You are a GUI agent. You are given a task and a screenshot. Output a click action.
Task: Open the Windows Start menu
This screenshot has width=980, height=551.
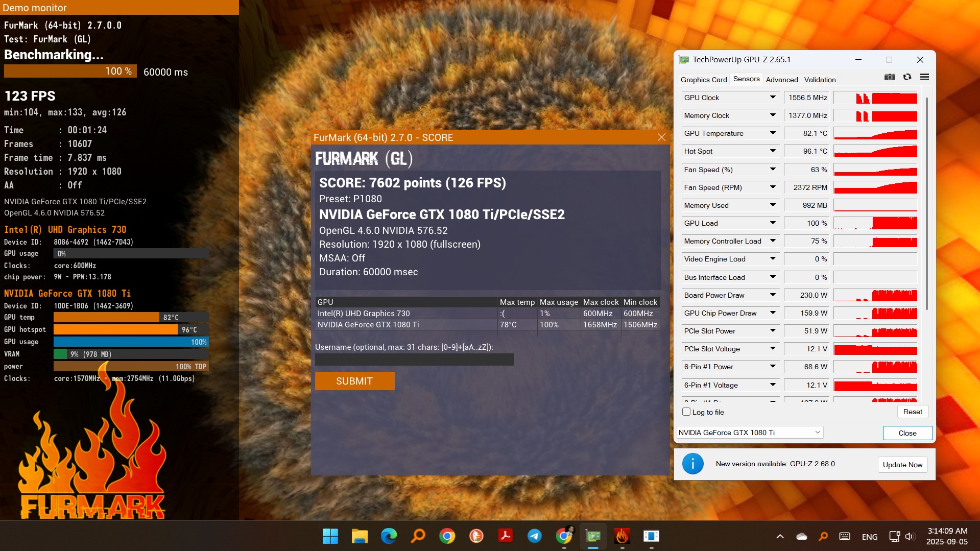330,536
